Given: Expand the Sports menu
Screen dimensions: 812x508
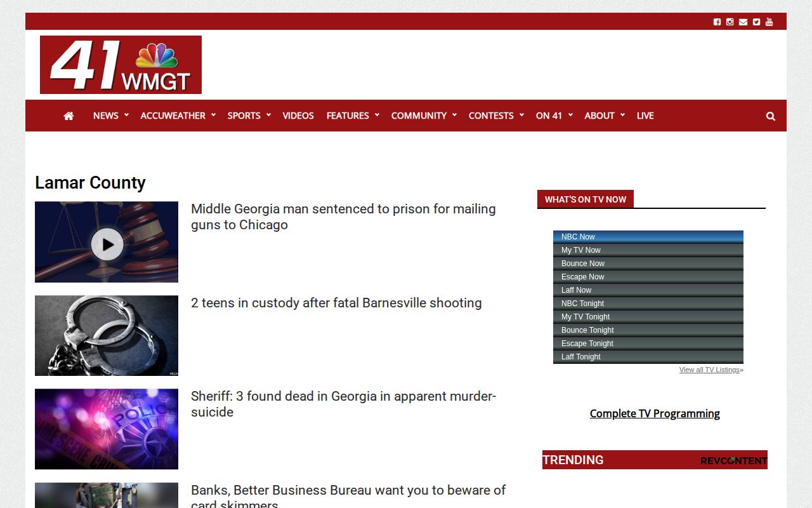Looking at the screenshot, I should (249, 116).
